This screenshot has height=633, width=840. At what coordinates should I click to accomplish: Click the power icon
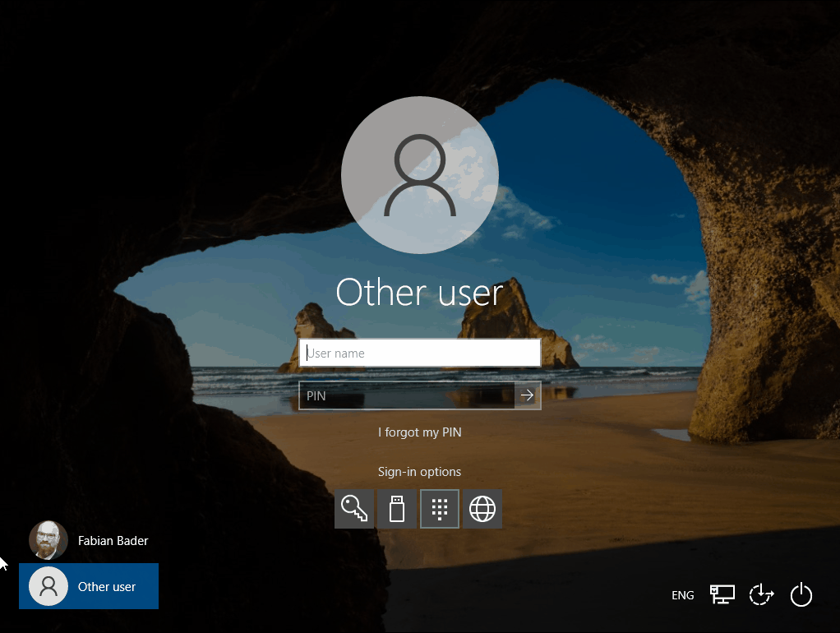click(x=801, y=594)
